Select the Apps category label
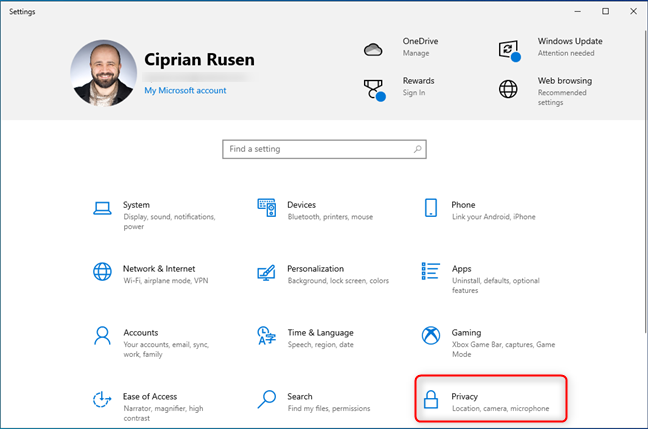This screenshot has height=429, width=648. pos(461,269)
